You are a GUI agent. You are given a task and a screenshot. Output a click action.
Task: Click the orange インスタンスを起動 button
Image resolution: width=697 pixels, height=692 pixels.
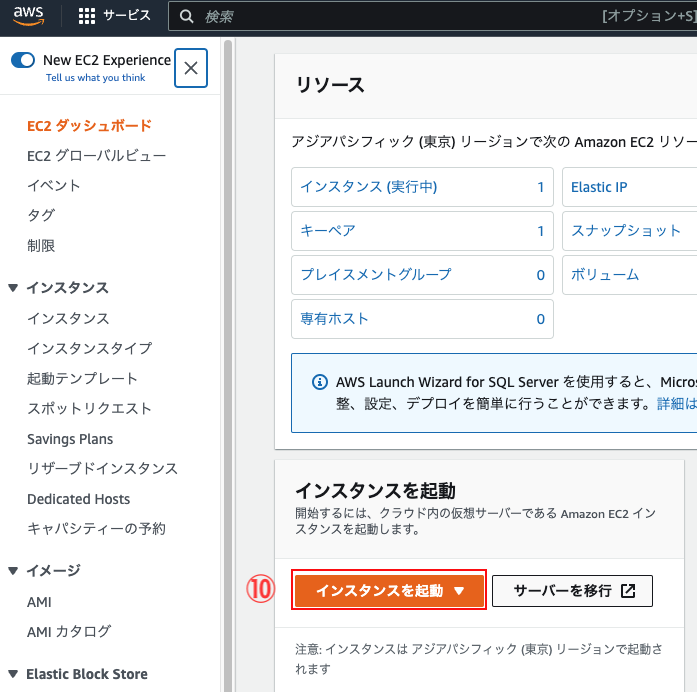[389, 591]
